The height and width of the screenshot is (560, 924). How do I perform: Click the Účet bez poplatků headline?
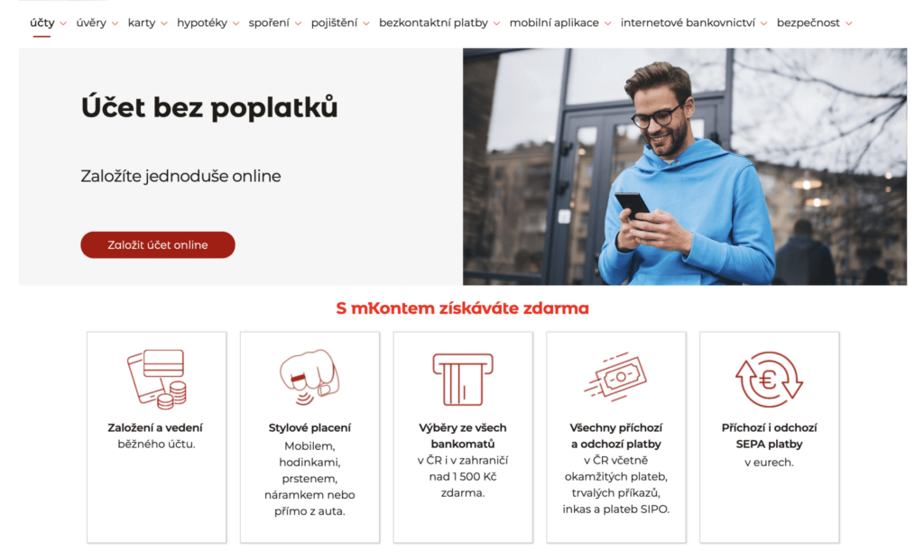pyautogui.click(x=209, y=107)
